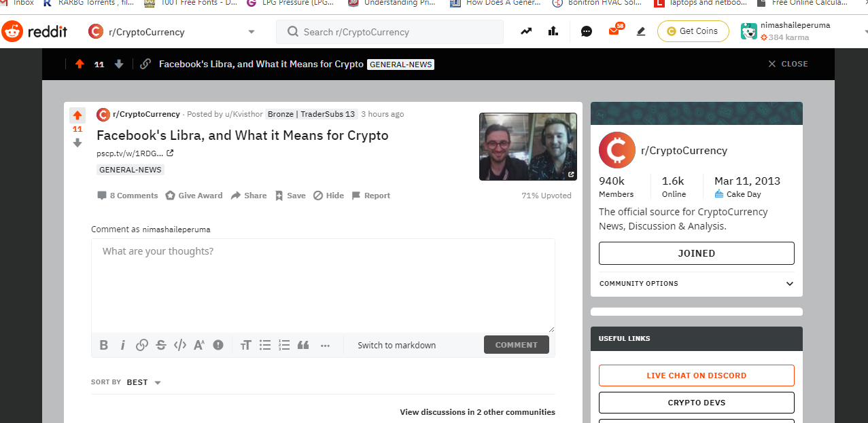
Task: Toggle italic formatting in comment editor
Action: click(x=123, y=345)
